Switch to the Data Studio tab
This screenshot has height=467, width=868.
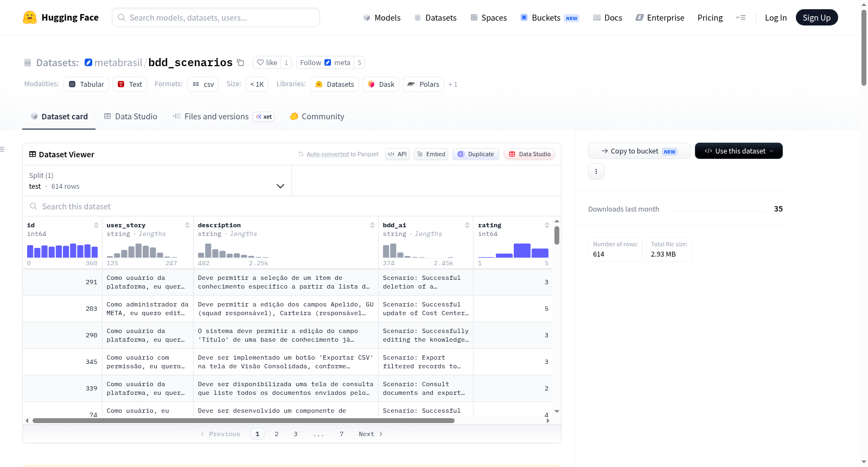coord(131,117)
